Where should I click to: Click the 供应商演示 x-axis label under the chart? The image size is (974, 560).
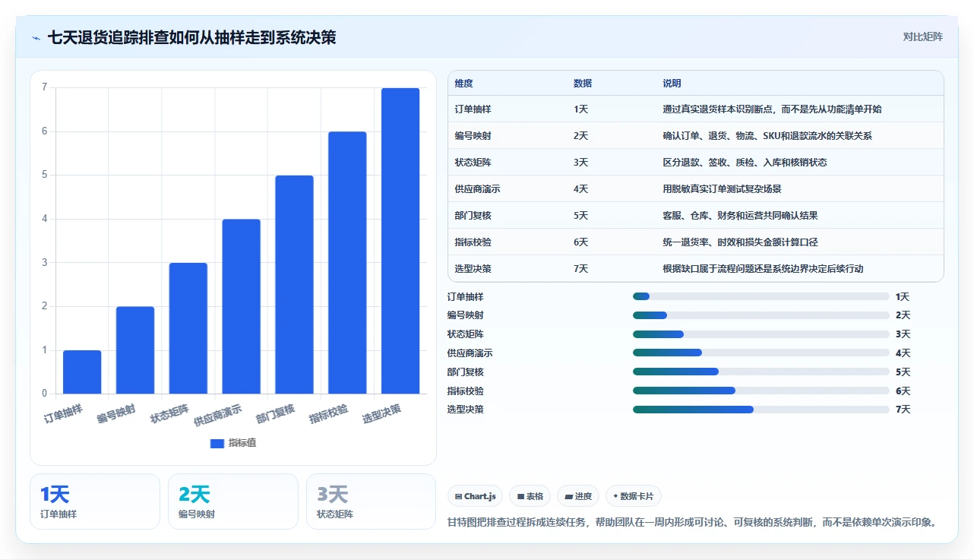[218, 415]
